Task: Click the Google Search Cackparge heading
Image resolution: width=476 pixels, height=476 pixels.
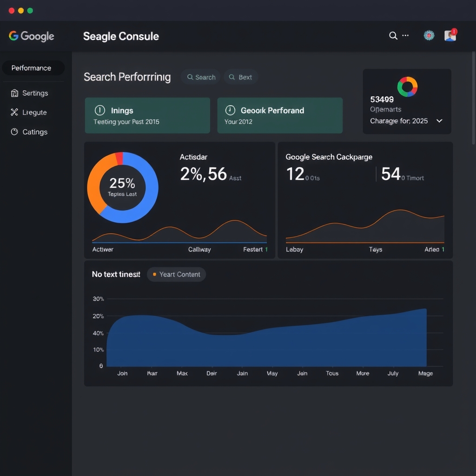Action: pos(329,157)
